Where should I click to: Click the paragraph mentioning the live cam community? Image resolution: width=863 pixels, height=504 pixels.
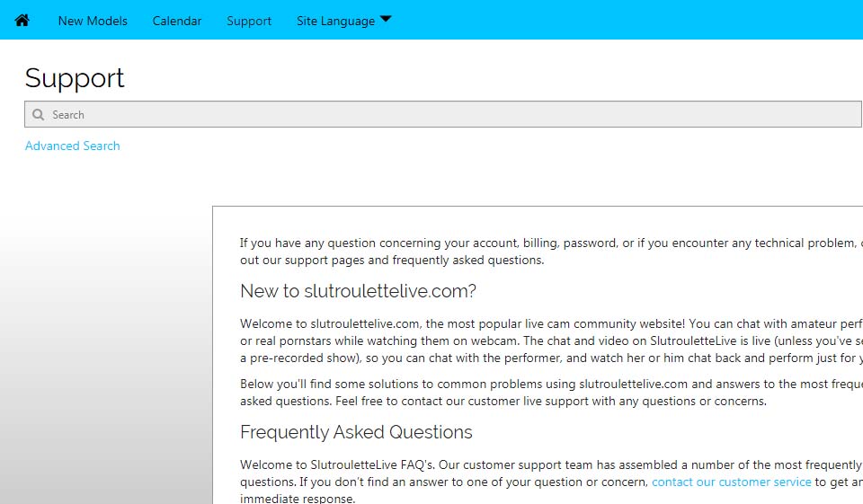click(539, 340)
